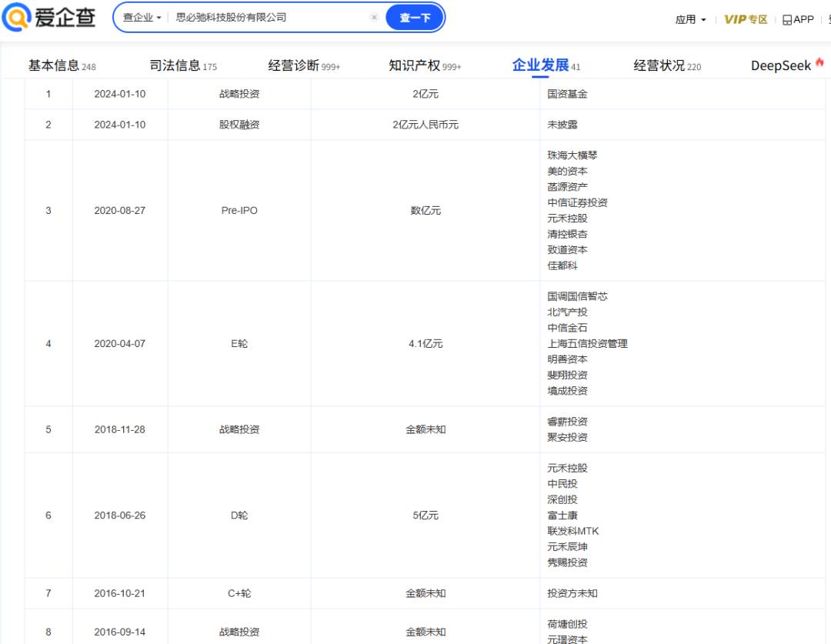Click the DeepSeek flame icon

pyautogui.click(x=820, y=63)
